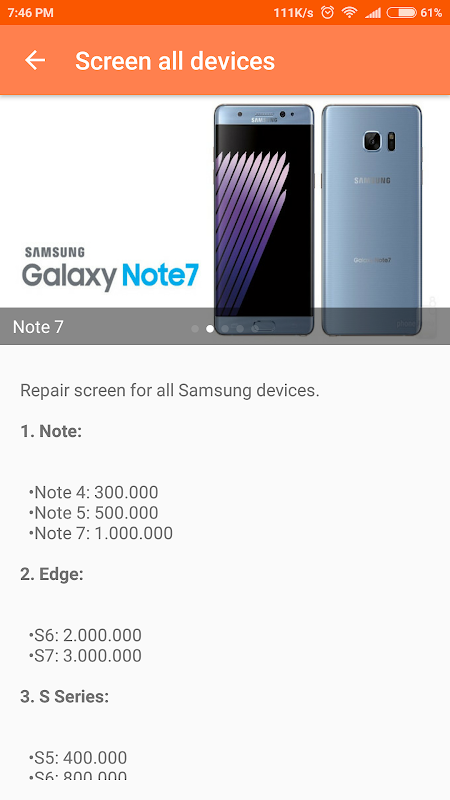Tap the 7:46 PM clock
This screenshot has width=450, height=800.
(31, 12)
